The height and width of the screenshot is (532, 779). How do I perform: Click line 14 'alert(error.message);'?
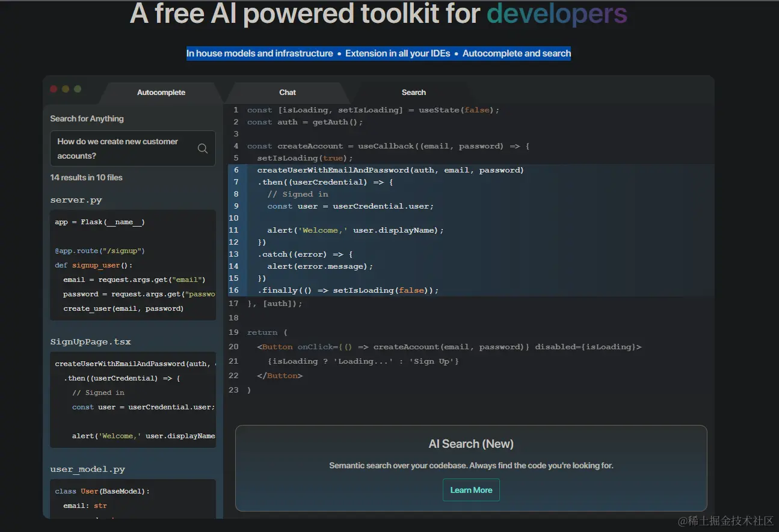coord(321,266)
